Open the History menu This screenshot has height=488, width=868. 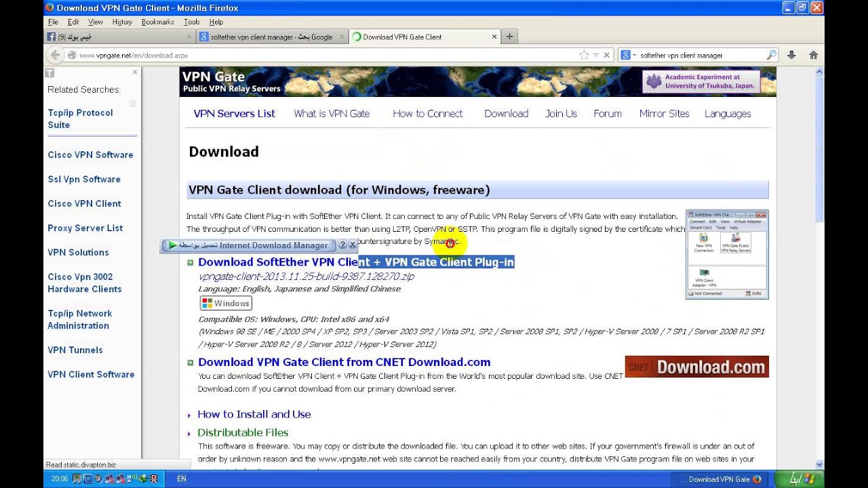122,22
